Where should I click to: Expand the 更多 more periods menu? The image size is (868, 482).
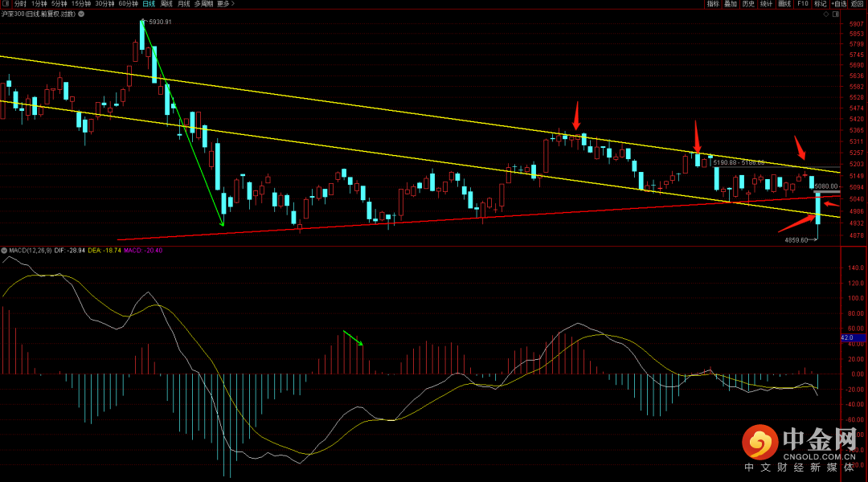pyautogui.click(x=225, y=3)
